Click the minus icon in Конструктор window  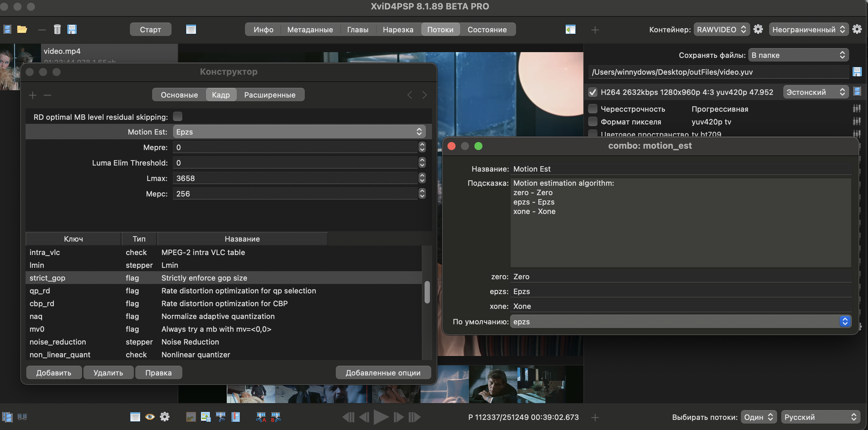(47, 95)
